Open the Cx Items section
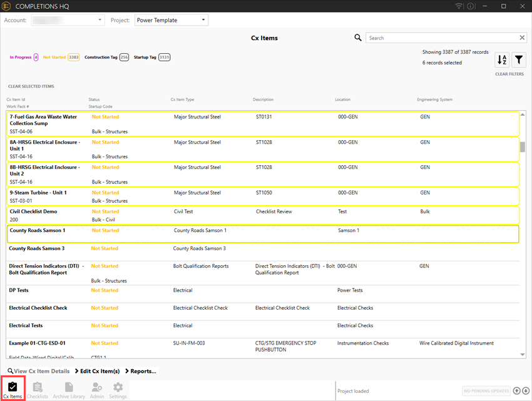This screenshot has height=401, width=532. coord(13,390)
